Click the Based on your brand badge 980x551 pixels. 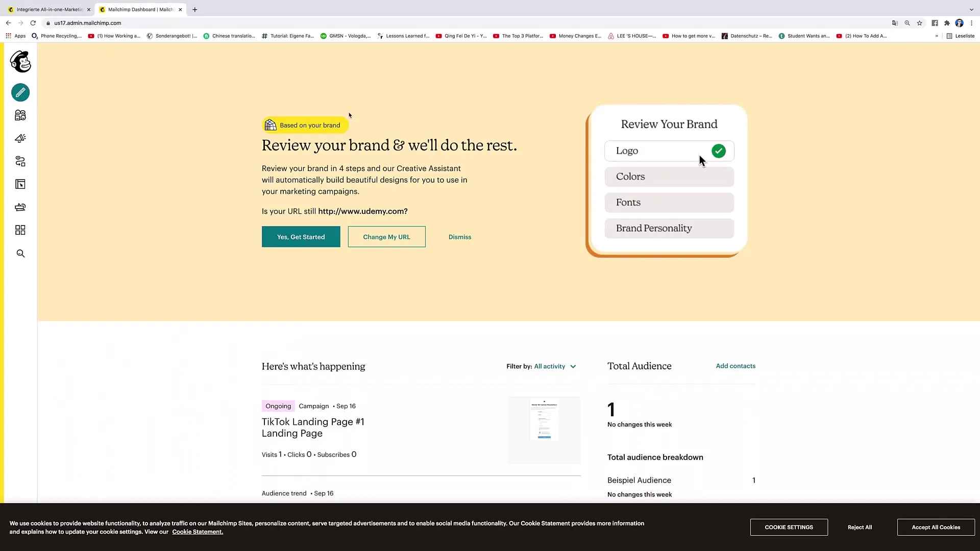(305, 125)
